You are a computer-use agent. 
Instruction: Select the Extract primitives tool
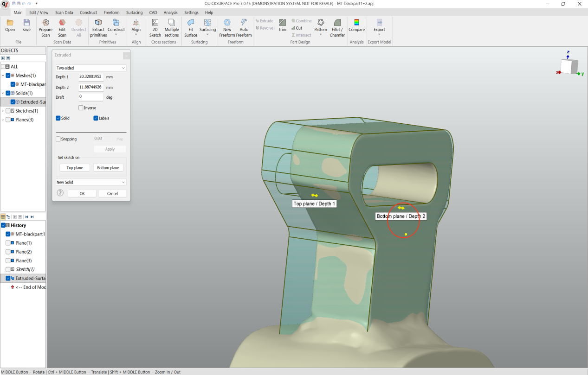click(98, 27)
